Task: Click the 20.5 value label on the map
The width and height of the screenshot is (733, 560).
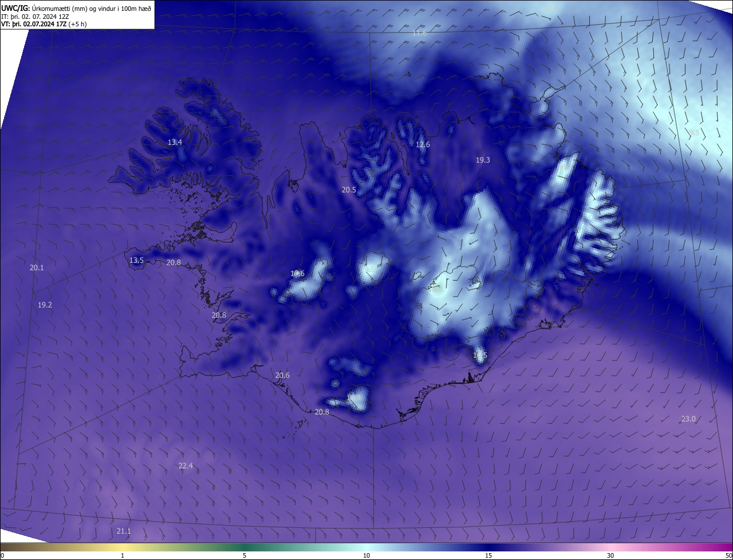Action: [349, 190]
